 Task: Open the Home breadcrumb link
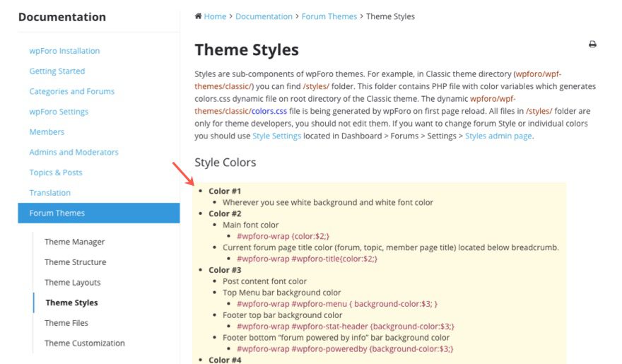tap(215, 17)
